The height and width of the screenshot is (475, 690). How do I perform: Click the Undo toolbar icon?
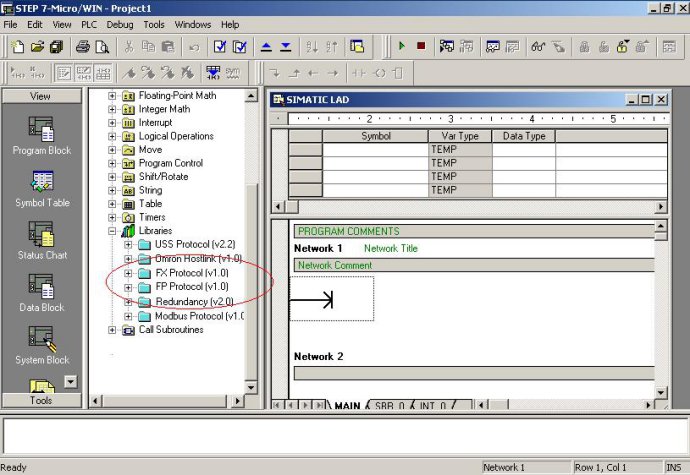194,47
